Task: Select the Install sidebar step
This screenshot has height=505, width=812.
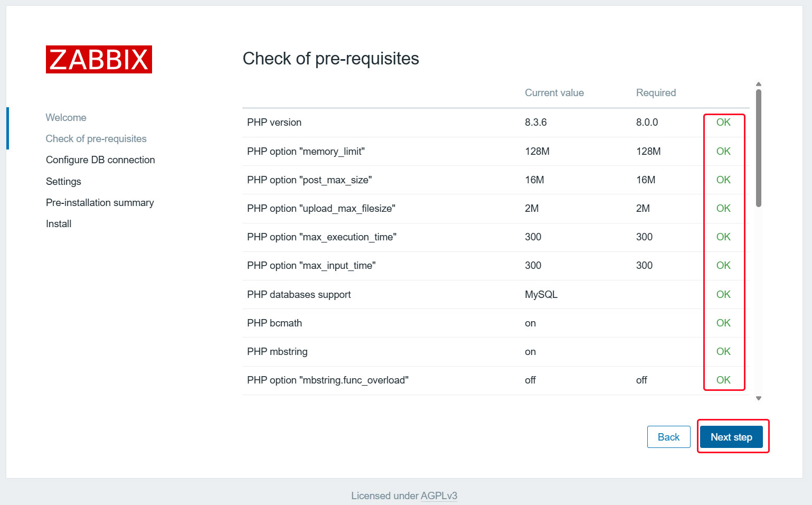Action: 59,223
